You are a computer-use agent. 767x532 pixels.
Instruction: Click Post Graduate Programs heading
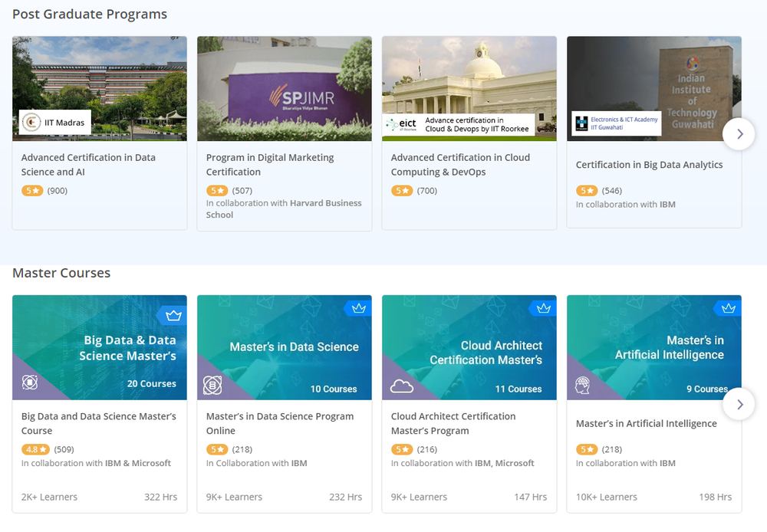[x=90, y=14]
